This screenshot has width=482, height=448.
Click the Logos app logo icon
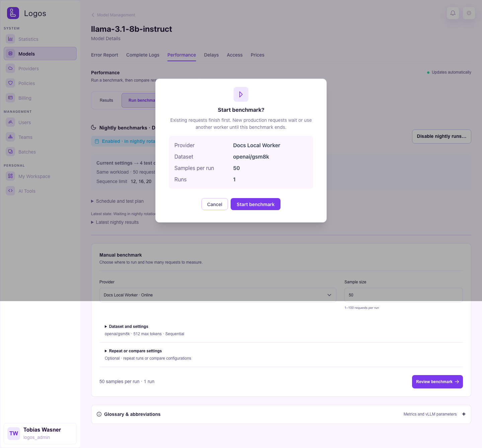point(13,13)
